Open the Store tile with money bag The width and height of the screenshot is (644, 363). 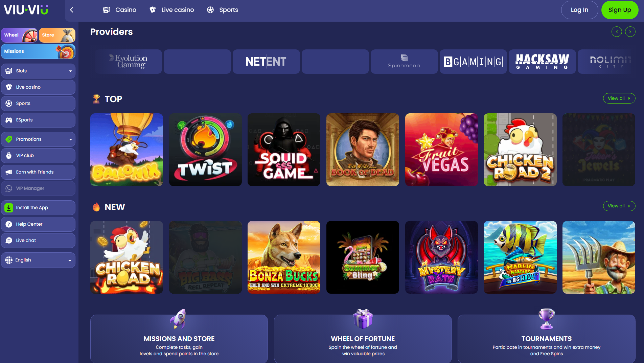tap(57, 35)
